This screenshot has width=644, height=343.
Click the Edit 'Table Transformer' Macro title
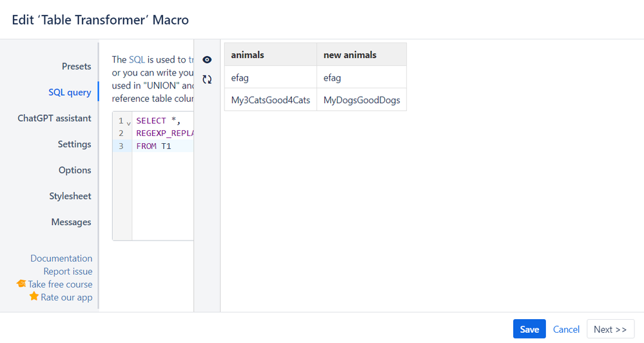coord(100,20)
